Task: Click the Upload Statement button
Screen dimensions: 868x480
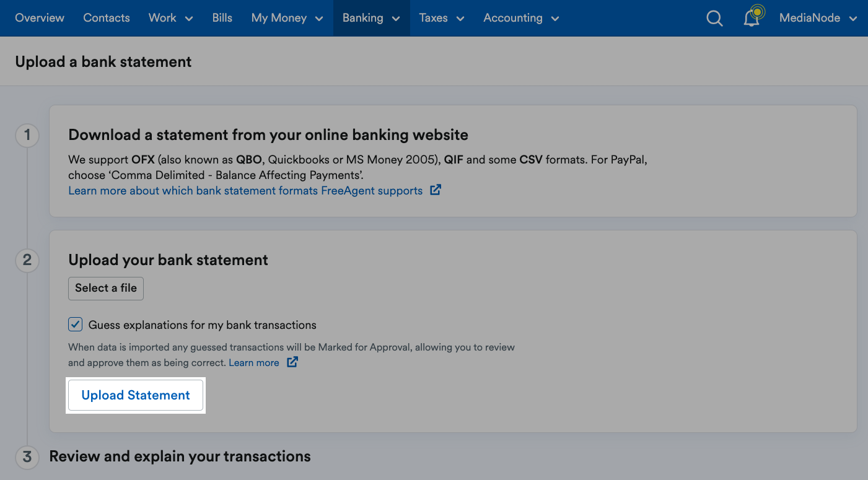Action: [x=136, y=395]
